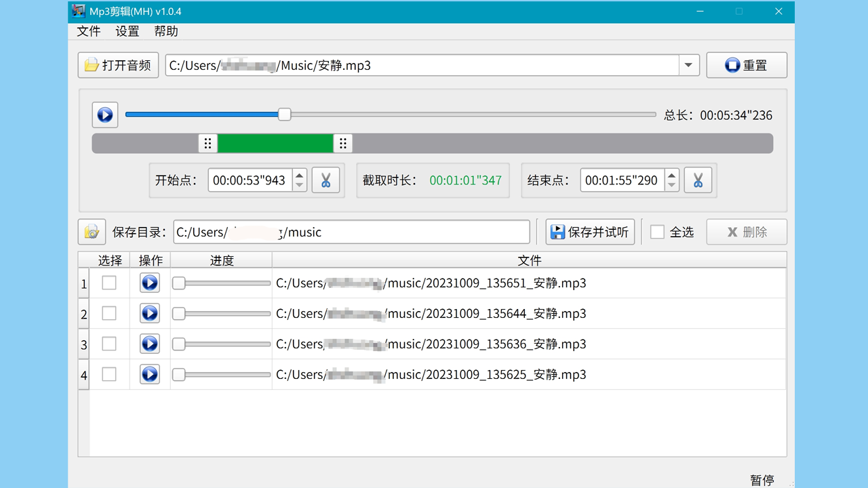868x488 pixels.
Task: Click row header number 4
Action: coord(84,375)
